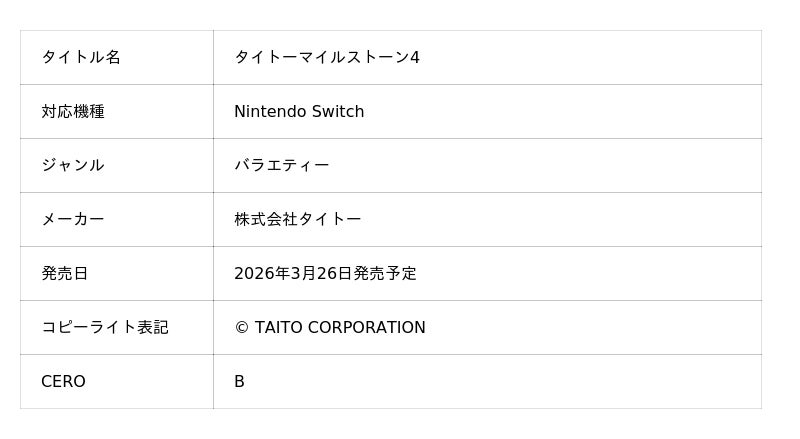Select the バラエティー genre value

[x=281, y=166]
